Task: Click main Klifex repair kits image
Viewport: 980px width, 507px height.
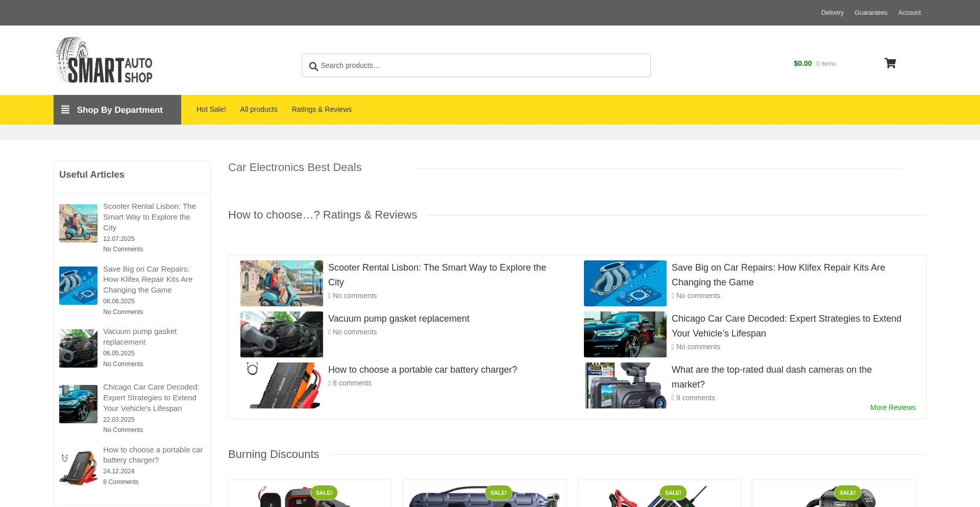Action: pos(625,283)
